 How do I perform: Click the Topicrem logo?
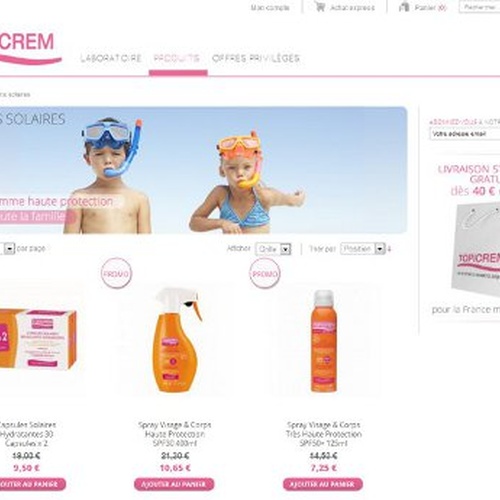[x=30, y=47]
